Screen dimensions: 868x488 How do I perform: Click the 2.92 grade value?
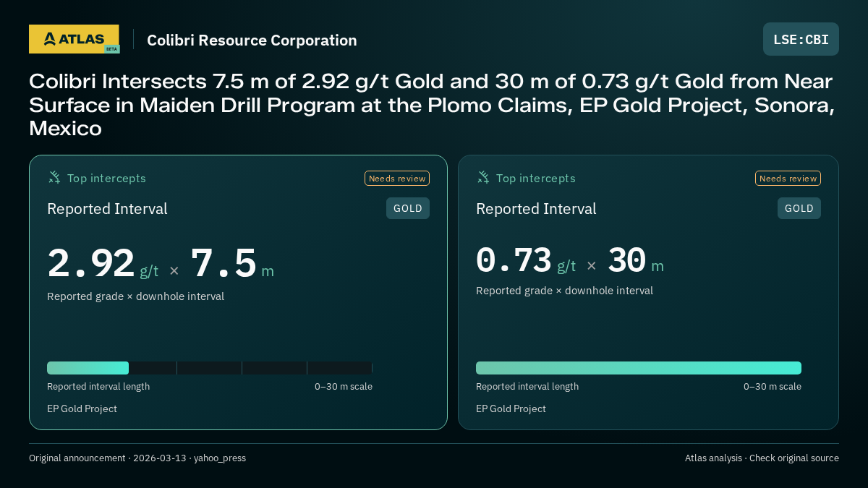click(91, 263)
